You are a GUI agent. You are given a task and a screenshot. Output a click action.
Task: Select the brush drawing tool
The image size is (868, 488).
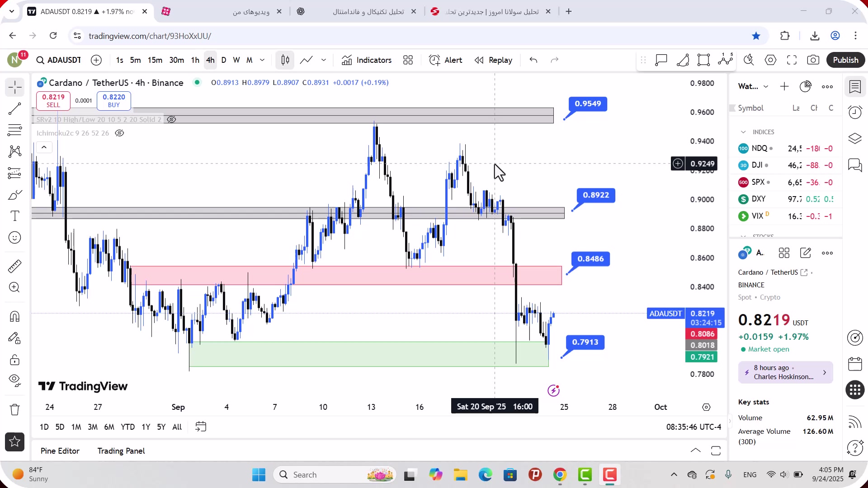coord(14,195)
